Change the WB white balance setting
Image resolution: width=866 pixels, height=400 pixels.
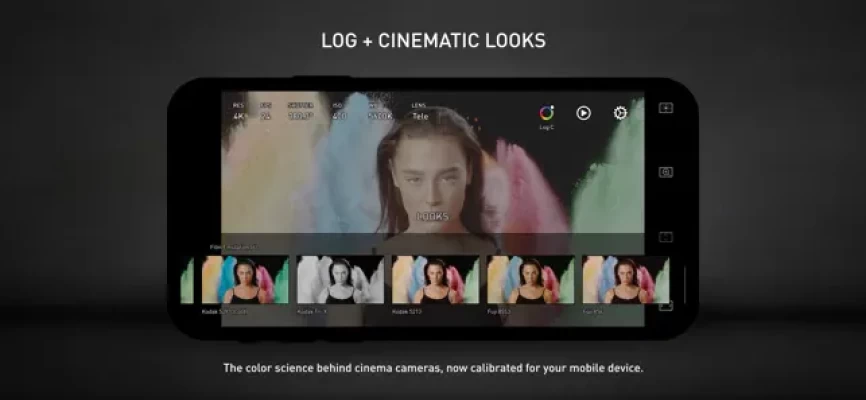(379, 112)
